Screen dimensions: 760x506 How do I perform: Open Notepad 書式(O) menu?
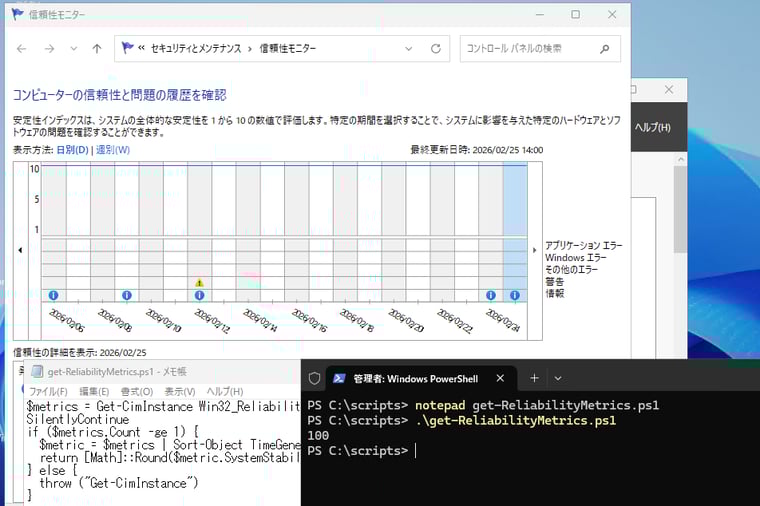tap(137, 391)
